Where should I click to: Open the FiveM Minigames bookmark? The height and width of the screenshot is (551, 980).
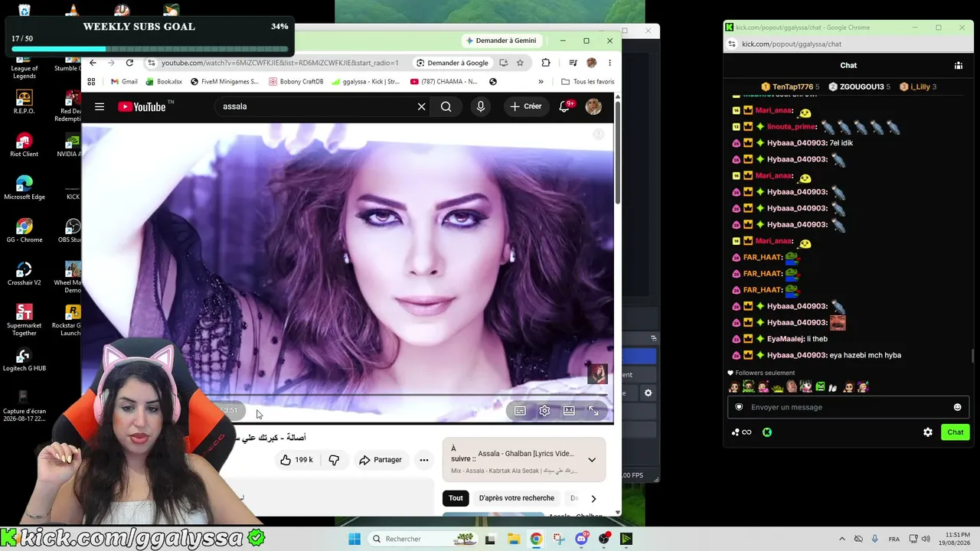[225, 82]
